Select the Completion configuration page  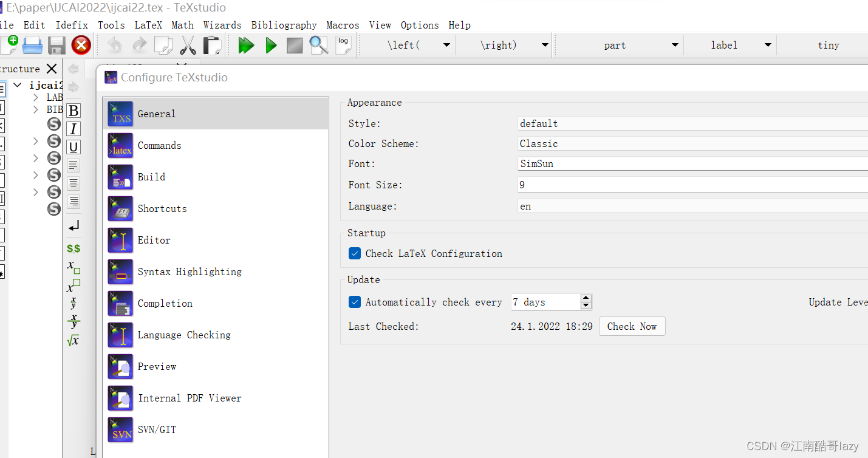pyautogui.click(x=216, y=303)
